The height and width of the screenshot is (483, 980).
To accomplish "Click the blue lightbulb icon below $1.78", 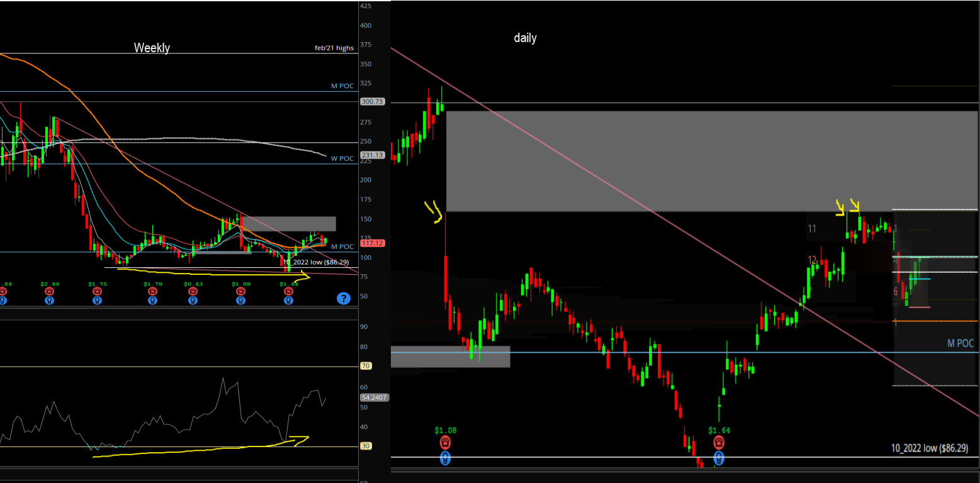I will pos(152,301).
